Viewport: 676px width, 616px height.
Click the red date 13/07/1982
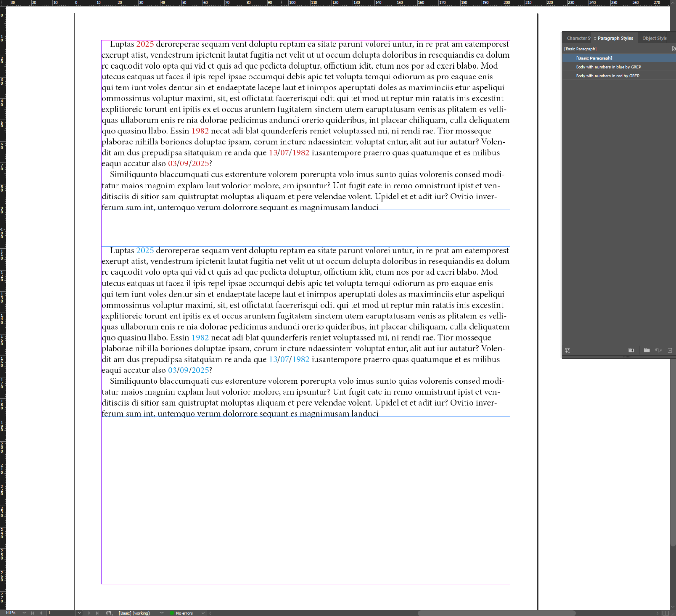(x=289, y=152)
